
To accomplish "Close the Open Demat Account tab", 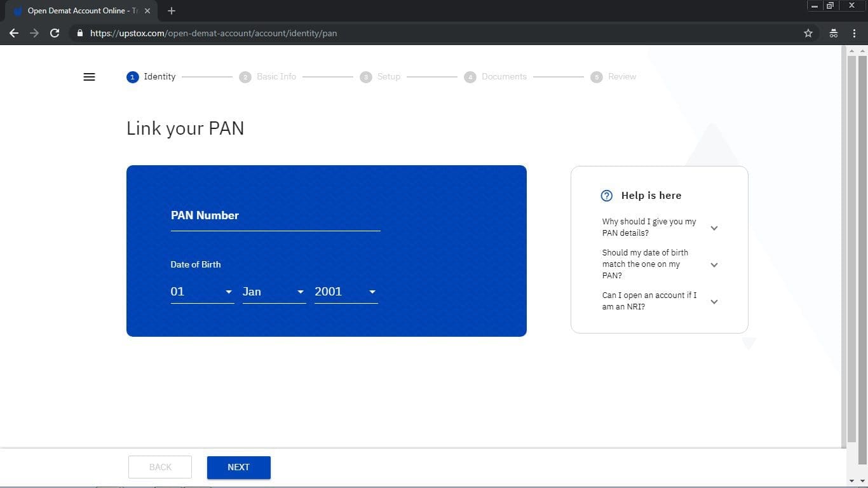I will [x=147, y=11].
